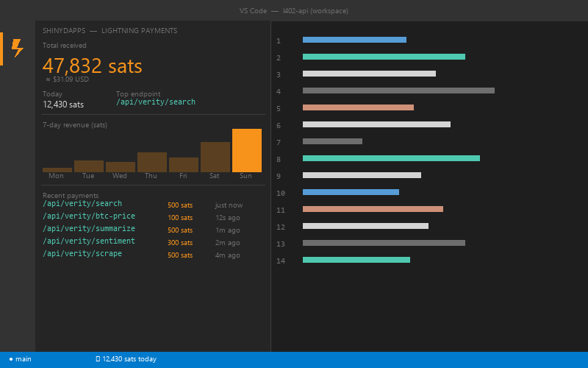
Task: Click the main branch indicator in status bar
Action: click(21, 359)
